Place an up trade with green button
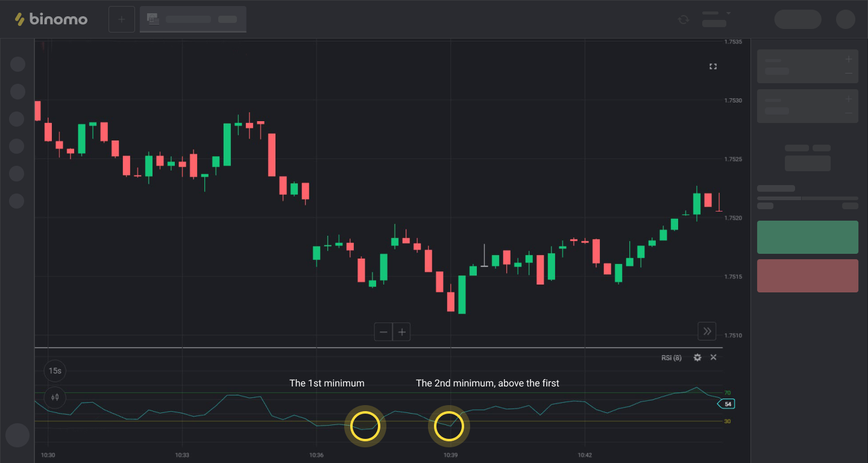 point(808,237)
